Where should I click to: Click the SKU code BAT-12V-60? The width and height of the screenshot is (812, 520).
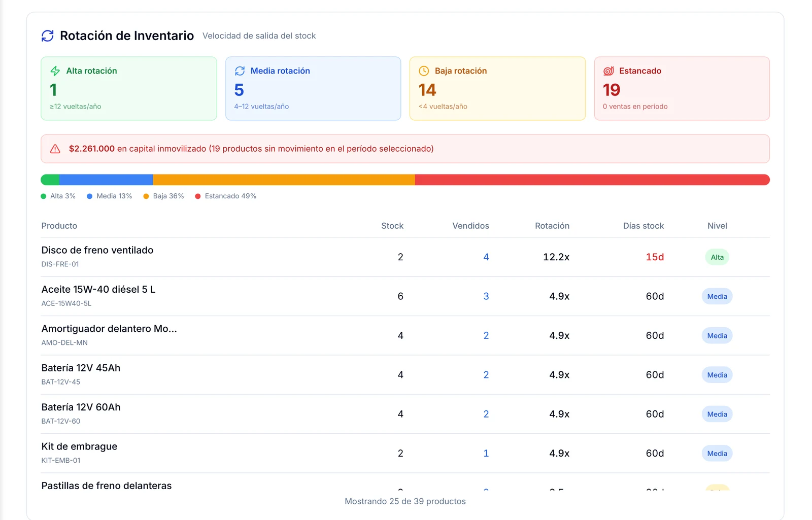[61, 421]
